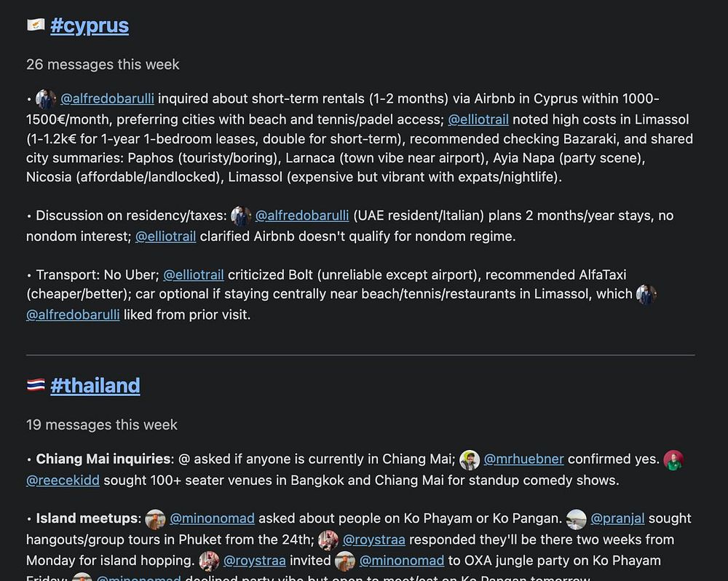The height and width of the screenshot is (581, 728).
Task: Click the Thailand flag icon
Action: click(36, 386)
